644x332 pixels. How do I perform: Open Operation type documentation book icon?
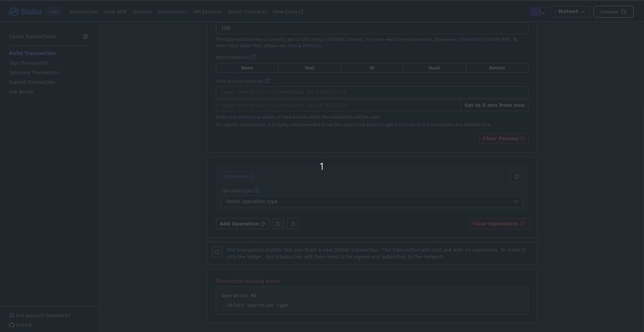(x=256, y=190)
